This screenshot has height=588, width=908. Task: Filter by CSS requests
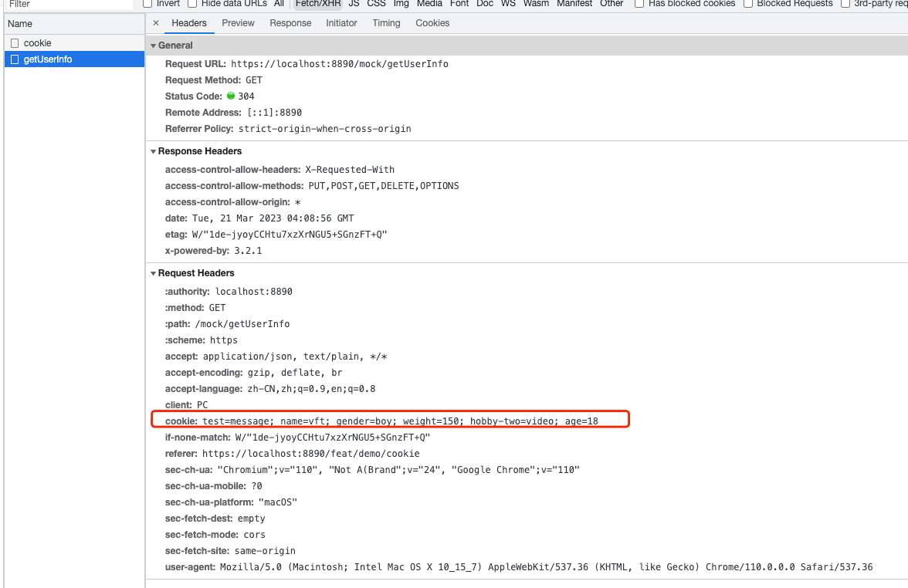(377, 3)
